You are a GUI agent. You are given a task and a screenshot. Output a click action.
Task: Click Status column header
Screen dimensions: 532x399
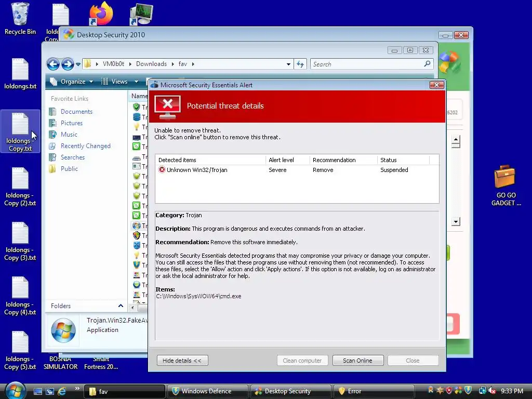point(403,160)
